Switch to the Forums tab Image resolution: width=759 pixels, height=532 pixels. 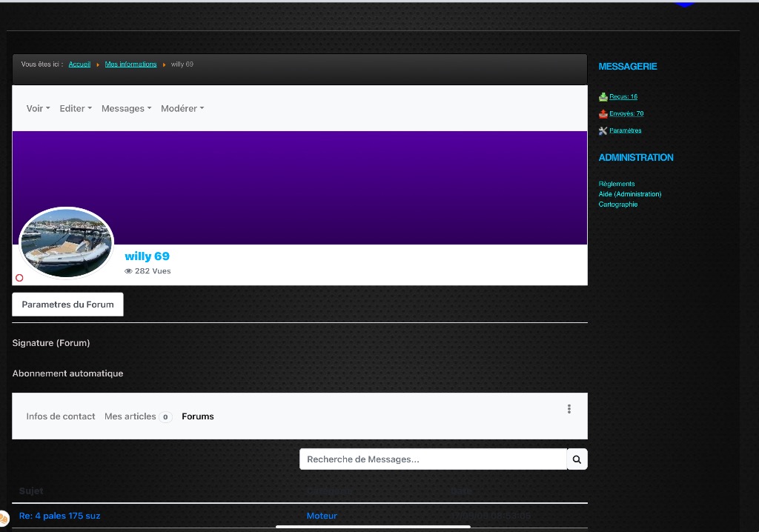(x=198, y=416)
